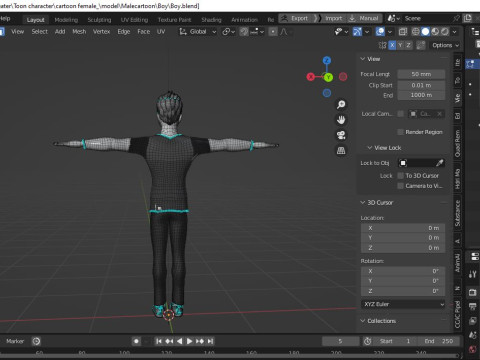Screen dimensions: 480x360
Task: Toggle show overlays blue button
Action: [x=380, y=32]
